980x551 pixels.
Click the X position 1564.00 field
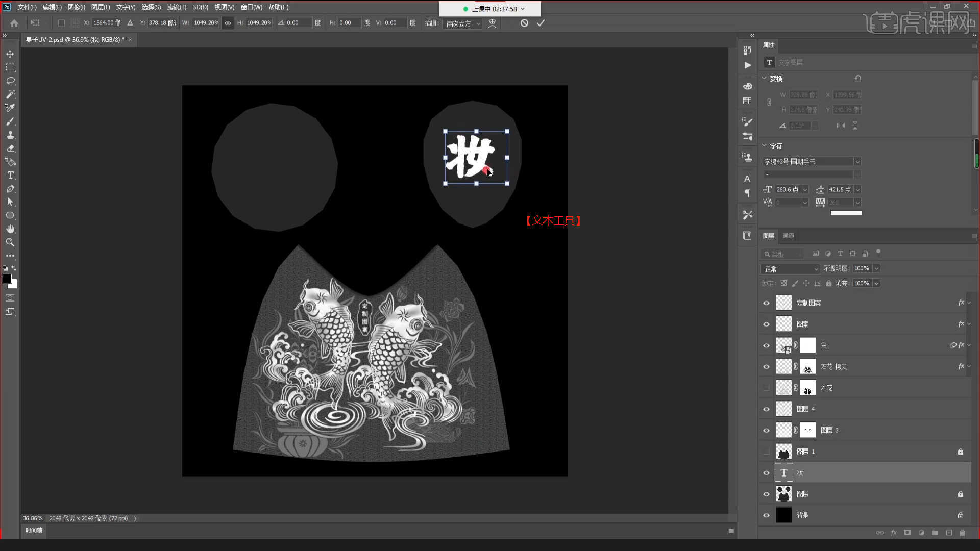(107, 23)
